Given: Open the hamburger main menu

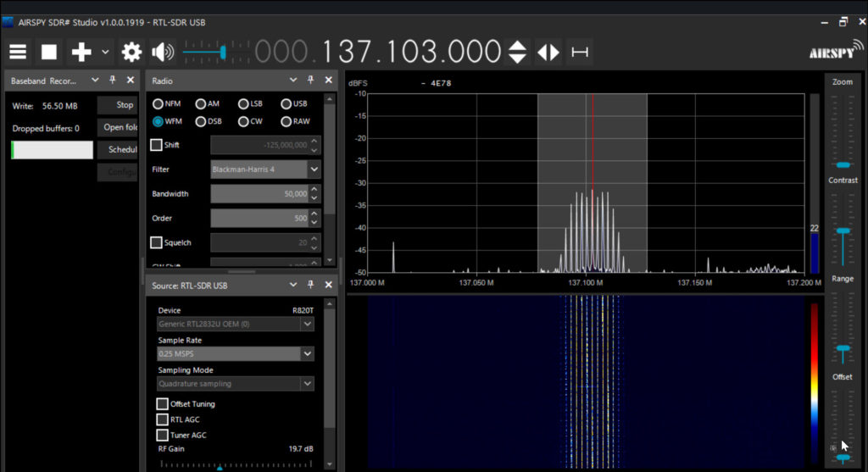Looking at the screenshot, I should click(18, 53).
